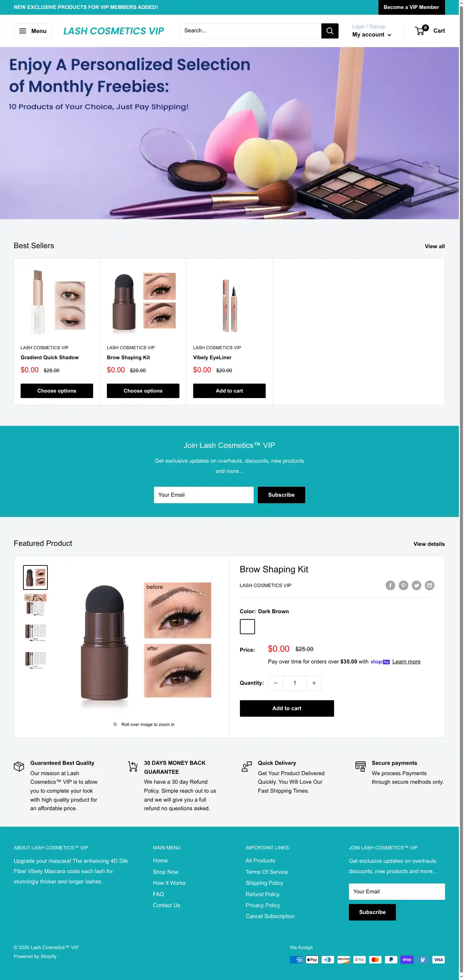The height and width of the screenshot is (980, 464).
Task: Increase quantity with plus button
Action: coord(314,683)
